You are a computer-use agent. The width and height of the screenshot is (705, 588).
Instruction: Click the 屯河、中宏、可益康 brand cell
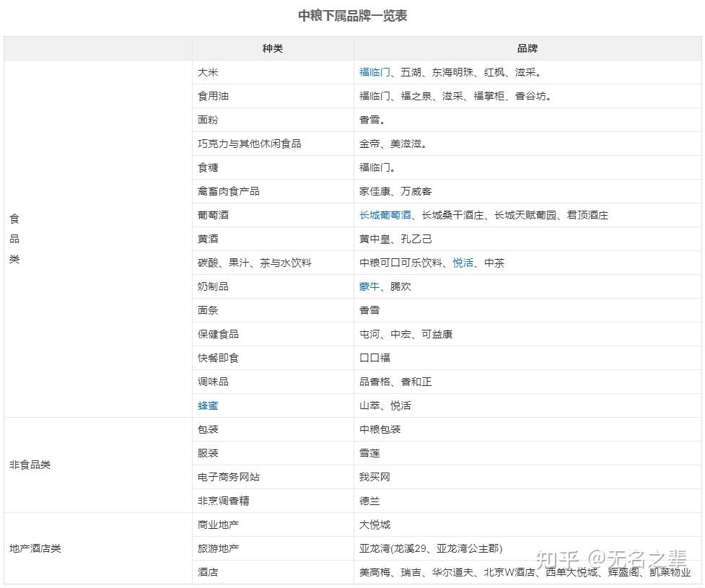(x=528, y=335)
